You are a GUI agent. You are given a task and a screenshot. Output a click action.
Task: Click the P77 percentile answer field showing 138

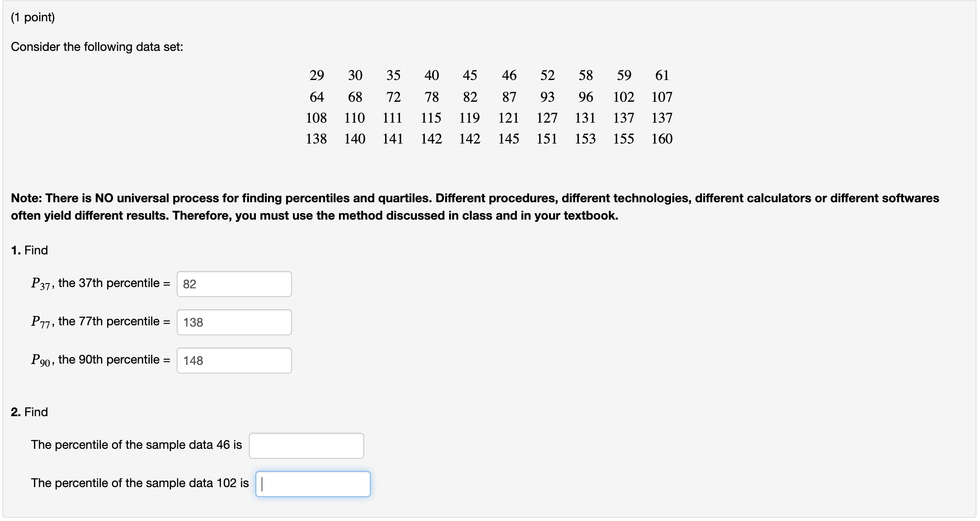tap(234, 322)
